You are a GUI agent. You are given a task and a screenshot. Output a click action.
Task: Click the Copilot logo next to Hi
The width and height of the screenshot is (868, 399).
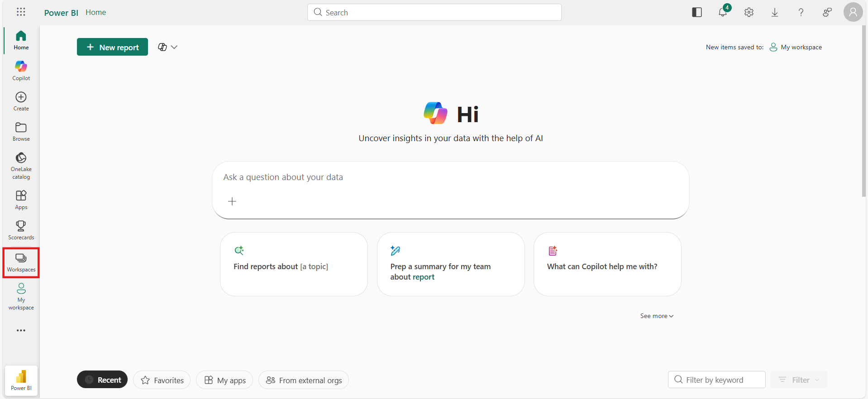[435, 113]
